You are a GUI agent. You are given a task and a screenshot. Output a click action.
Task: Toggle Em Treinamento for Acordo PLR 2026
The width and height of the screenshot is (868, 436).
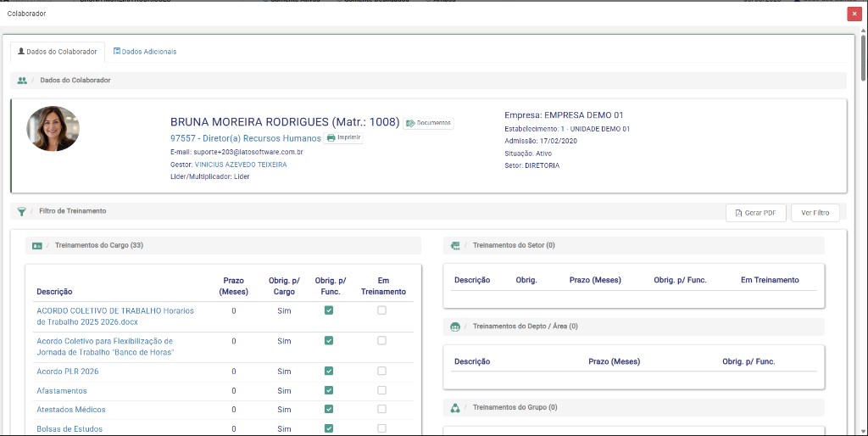point(382,372)
